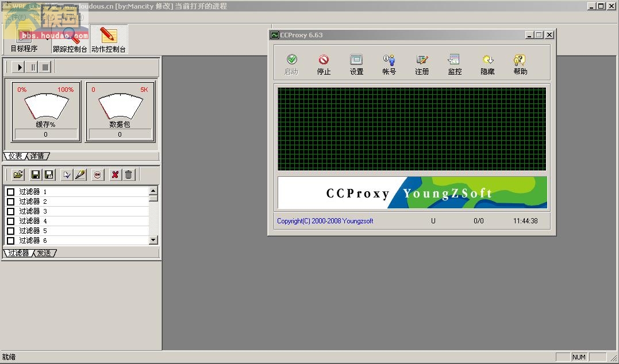The image size is (619, 364).
Task: Select the 过滤器 3 row label
Action: pos(33,211)
